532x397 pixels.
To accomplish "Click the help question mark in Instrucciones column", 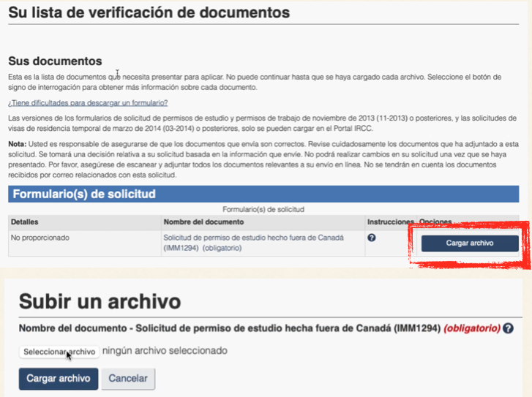I will click(372, 238).
